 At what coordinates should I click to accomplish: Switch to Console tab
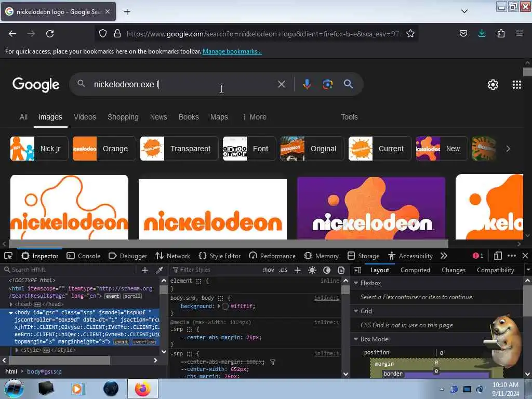pyautogui.click(x=84, y=256)
